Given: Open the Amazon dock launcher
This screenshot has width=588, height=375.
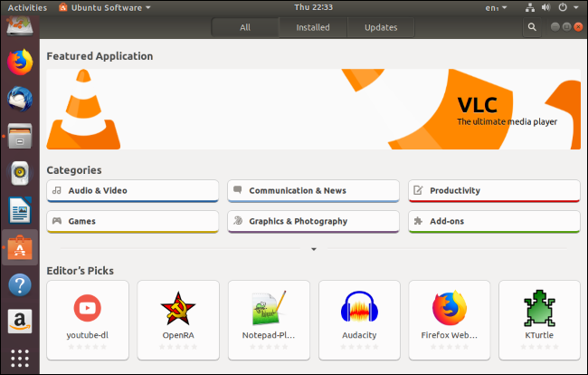Looking at the screenshot, I should (20, 322).
